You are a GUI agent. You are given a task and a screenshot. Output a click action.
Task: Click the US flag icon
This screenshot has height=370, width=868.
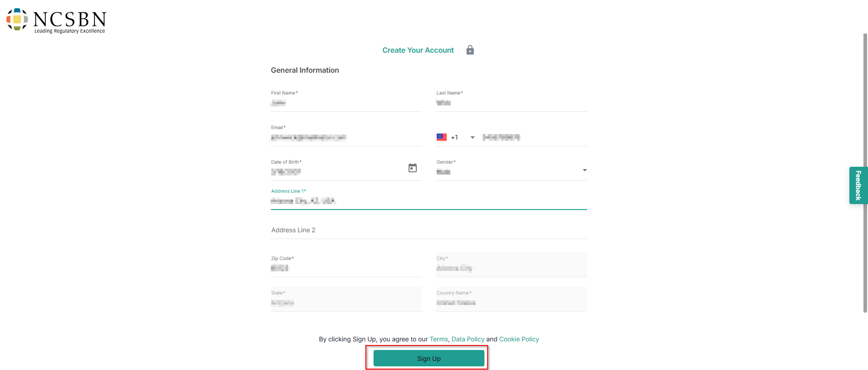pyautogui.click(x=441, y=137)
